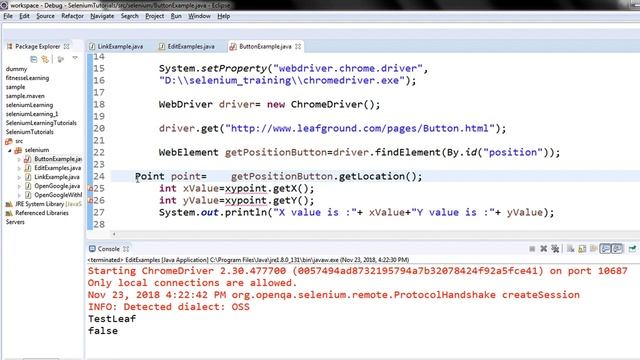This screenshot has height=360, width=640.
Task: Click the selenium package icon
Action: click(x=18, y=150)
